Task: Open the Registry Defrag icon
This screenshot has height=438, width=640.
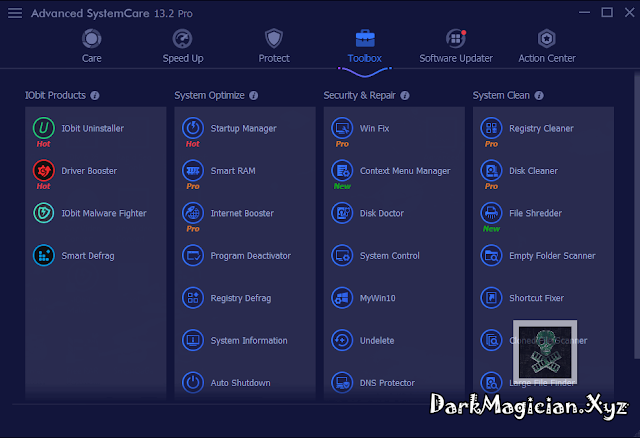Action: pos(193,298)
